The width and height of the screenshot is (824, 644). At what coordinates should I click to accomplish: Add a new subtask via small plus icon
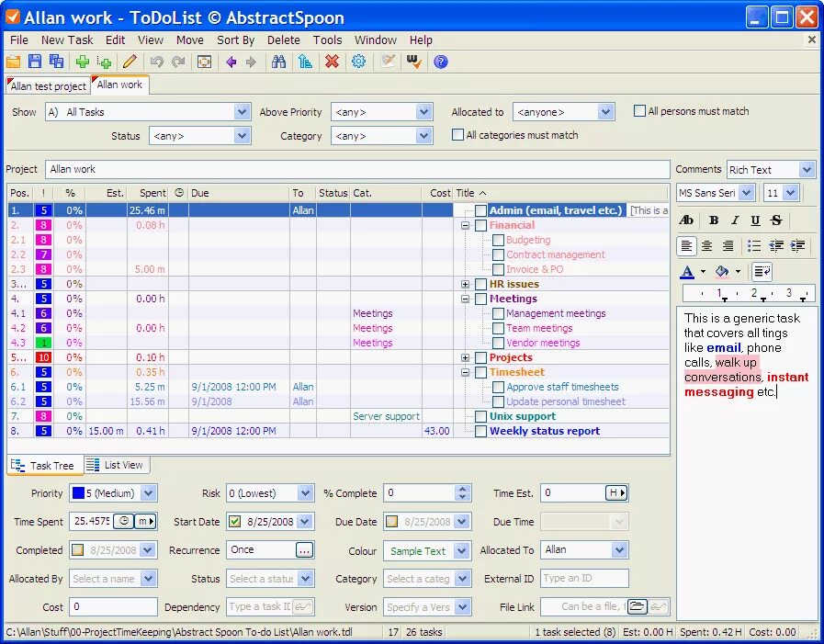tap(104, 62)
